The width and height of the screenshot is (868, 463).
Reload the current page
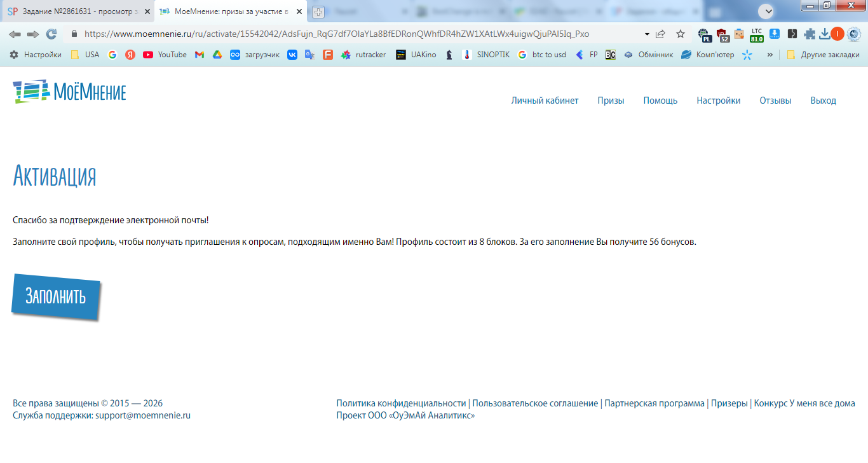point(51,34)
